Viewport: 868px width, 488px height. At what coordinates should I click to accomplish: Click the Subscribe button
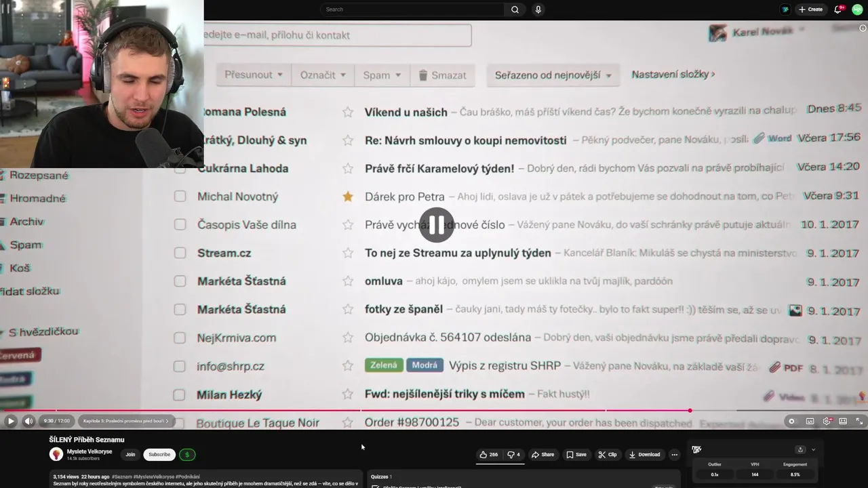coord(159,455)
